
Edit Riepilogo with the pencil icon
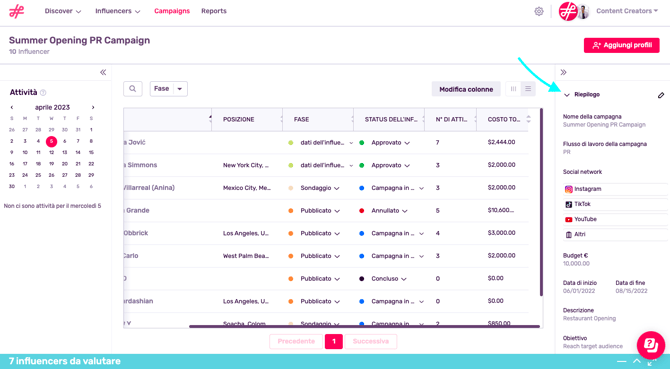(x=661, y=95)
